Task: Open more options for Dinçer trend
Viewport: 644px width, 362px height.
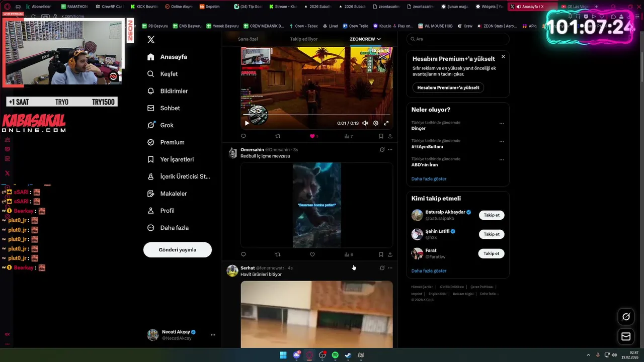Action: 502,123
